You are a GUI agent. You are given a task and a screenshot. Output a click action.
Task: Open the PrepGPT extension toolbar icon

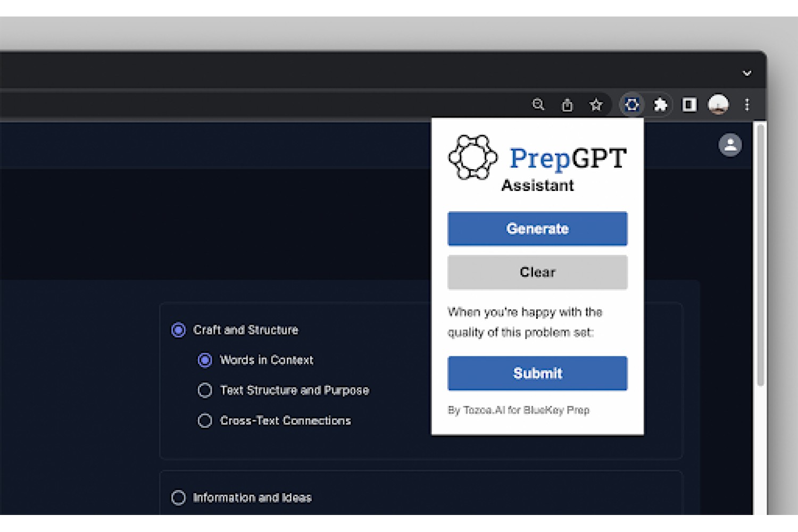pos(632,105)
